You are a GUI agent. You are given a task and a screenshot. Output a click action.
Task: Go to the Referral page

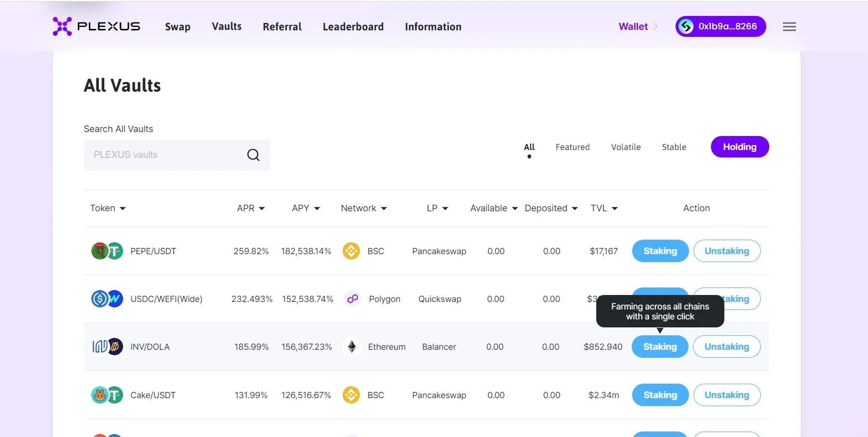click(282, 27)
